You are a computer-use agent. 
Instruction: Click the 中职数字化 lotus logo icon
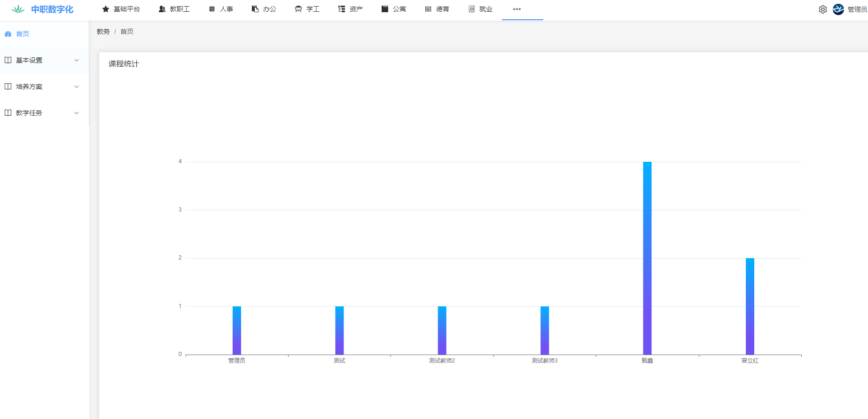(x=18, y=9)
